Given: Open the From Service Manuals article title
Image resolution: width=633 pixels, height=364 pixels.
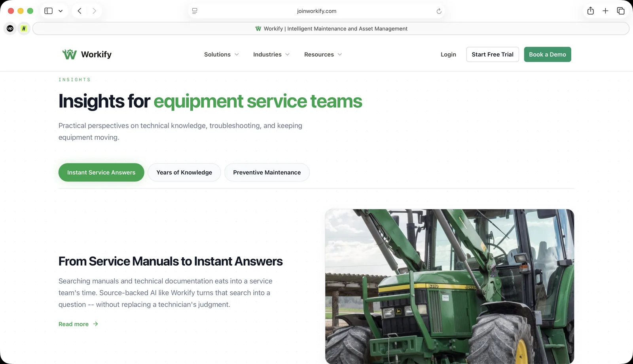Looking at the screenshot, I should pos(171,261).
